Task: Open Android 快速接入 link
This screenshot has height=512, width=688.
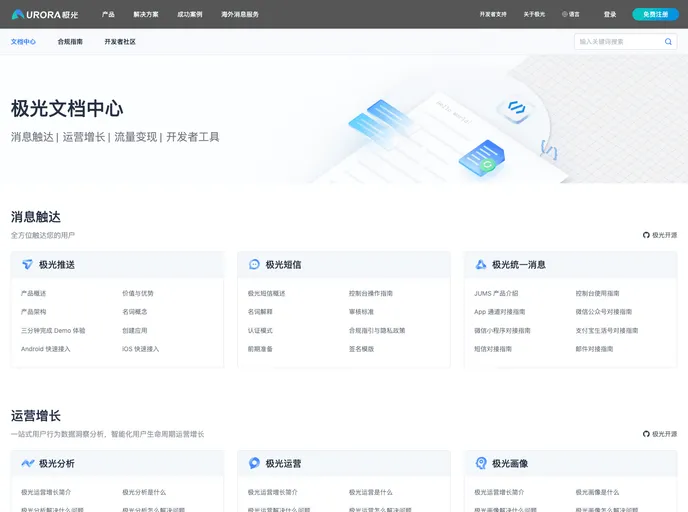Action: pyautogui.click(x=46, y=349)
